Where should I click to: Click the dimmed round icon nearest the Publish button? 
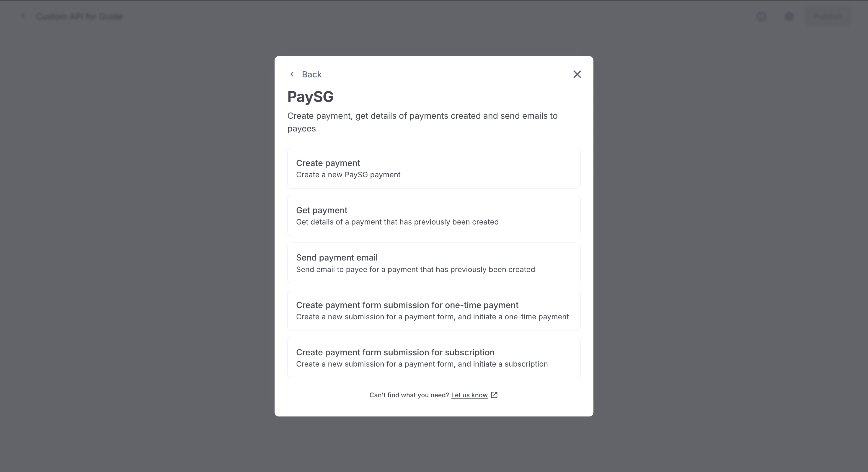[789, 17]
